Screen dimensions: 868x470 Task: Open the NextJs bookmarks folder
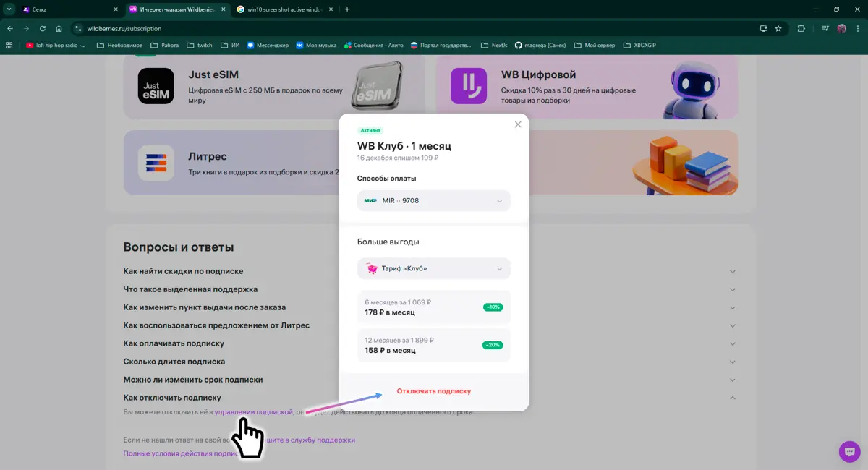pos(494,45)
